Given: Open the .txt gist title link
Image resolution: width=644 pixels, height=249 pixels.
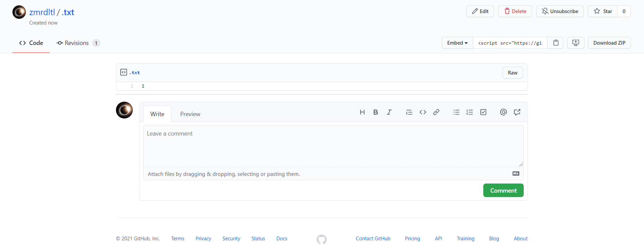Looking at the screenshot, I should tap(68, 12).
